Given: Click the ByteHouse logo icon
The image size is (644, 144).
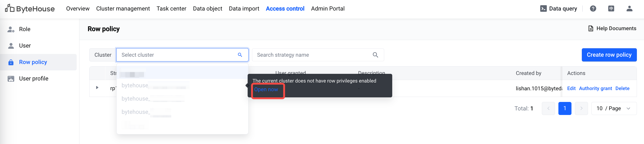Looking at the screenshot, I should pyautogui.click(x=9, y=8).
